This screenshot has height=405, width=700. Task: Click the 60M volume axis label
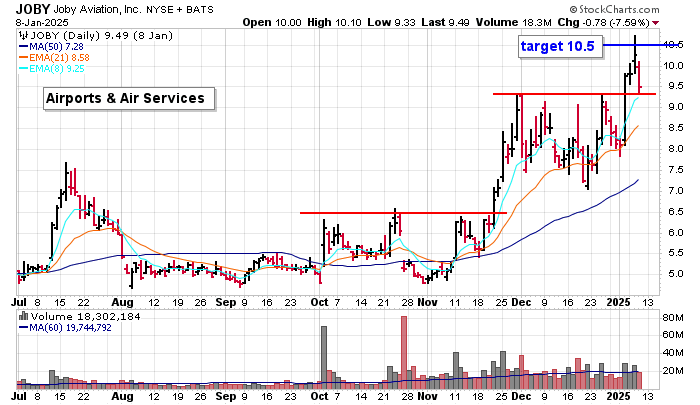coord(673,335)
